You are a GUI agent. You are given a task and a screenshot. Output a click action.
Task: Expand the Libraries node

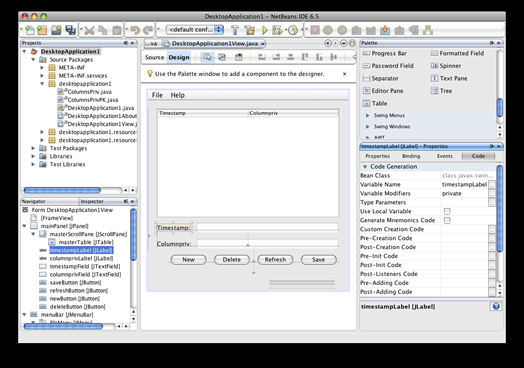point(33,156)
